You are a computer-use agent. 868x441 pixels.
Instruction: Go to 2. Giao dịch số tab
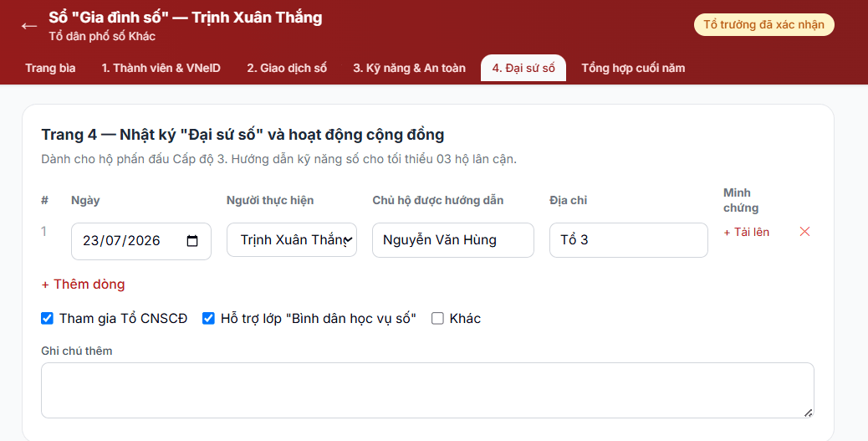[287, 68]
